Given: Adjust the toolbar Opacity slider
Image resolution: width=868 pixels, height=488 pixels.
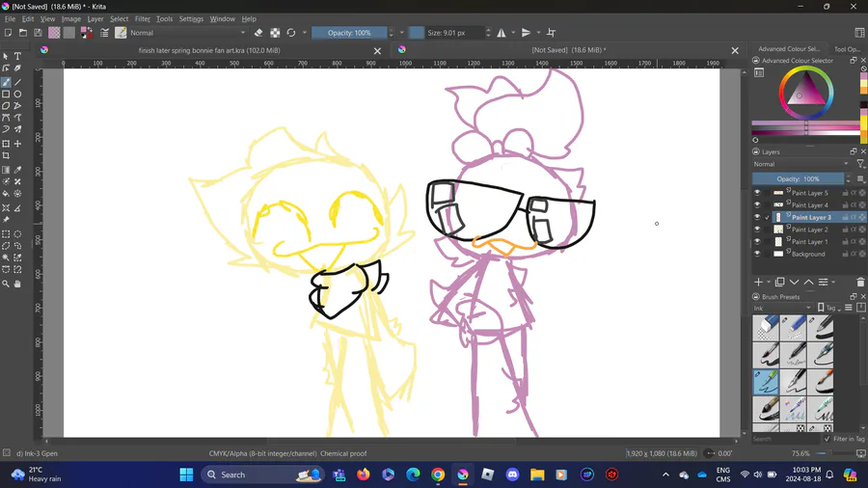Looking at the screenshot, I should [349, 33].
